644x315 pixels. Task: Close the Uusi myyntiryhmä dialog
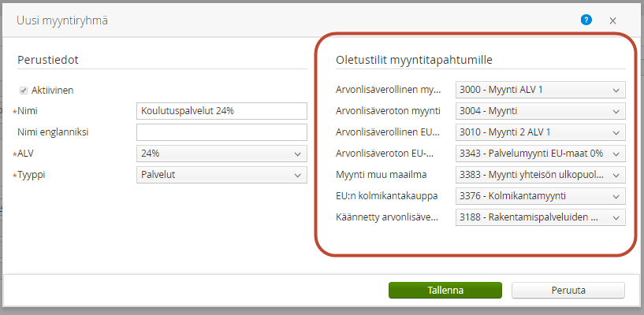612,20
